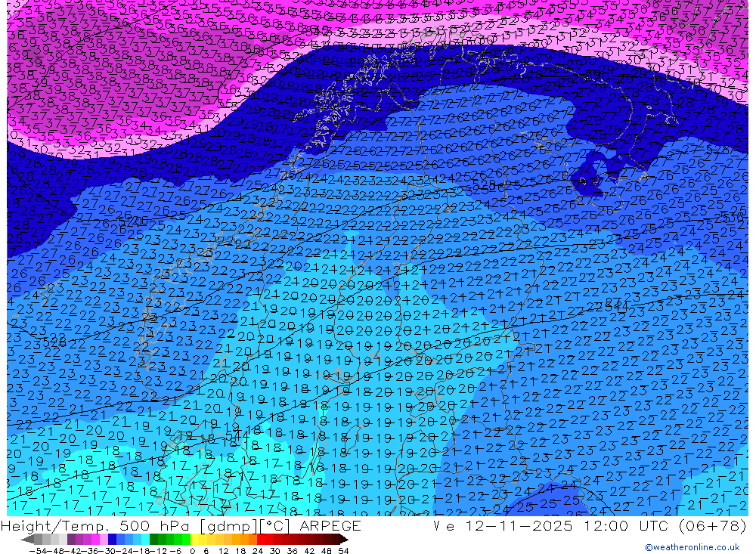Click the '-54' legend scale label
The width and height of the screenshot is (756, 554).
coord(38,551)
